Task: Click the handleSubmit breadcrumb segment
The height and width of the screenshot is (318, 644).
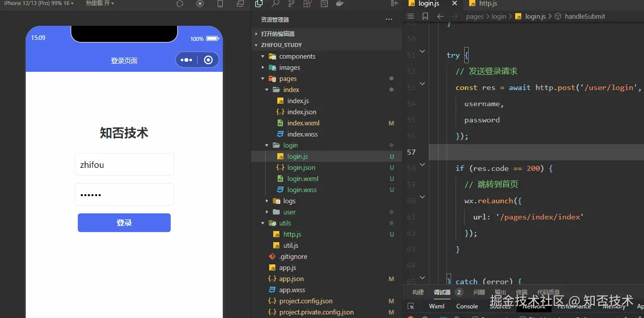Action: [585, 16]
